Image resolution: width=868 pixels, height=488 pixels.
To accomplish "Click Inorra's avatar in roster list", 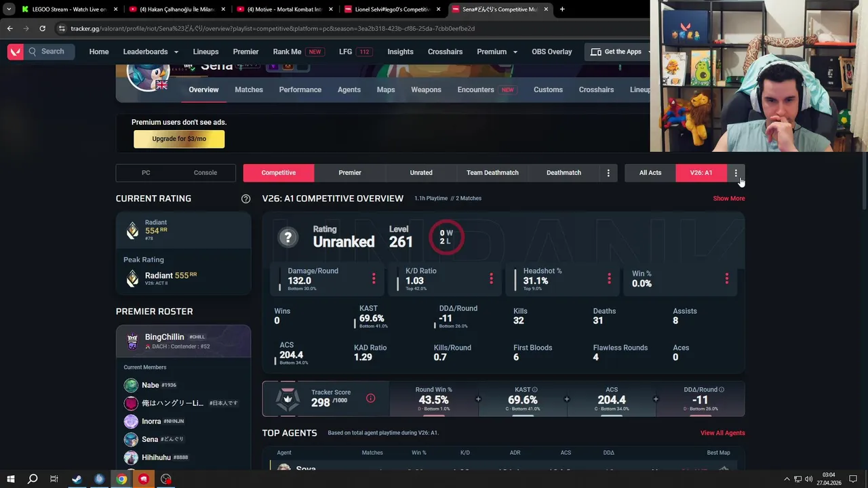I will coord(131,422).
